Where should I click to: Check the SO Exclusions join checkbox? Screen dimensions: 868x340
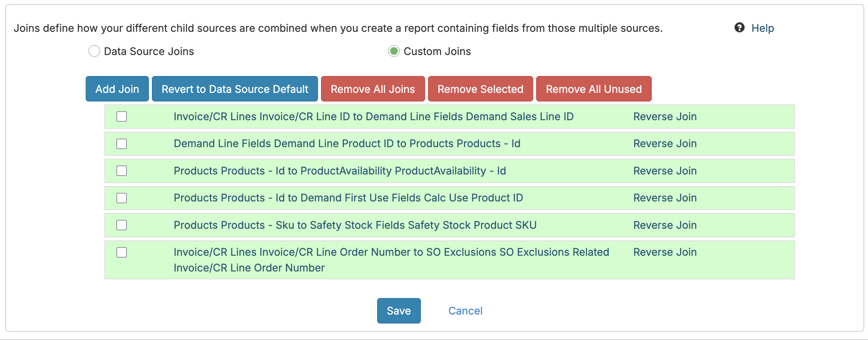(x=122, y=252)
